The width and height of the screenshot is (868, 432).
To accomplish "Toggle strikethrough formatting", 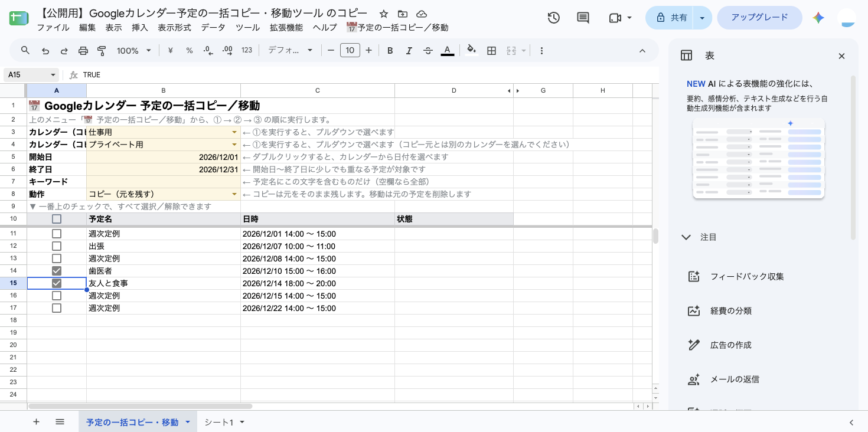I will pos(428,51).
